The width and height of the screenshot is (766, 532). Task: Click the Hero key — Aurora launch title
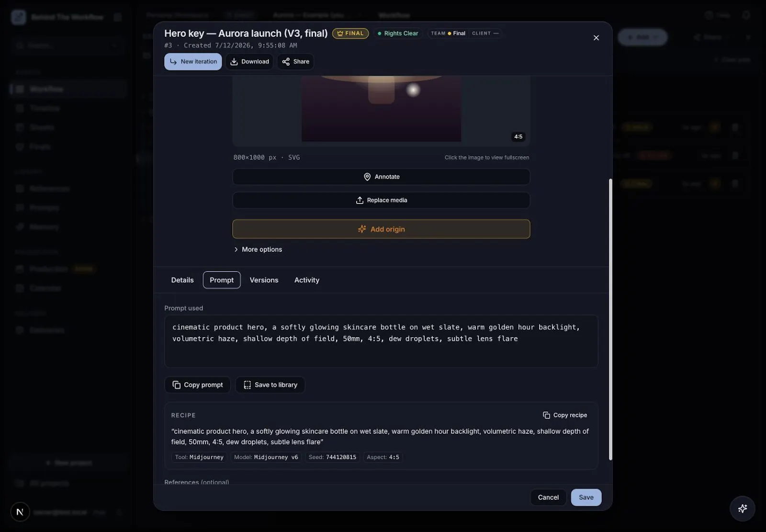(x=246, y=33)
